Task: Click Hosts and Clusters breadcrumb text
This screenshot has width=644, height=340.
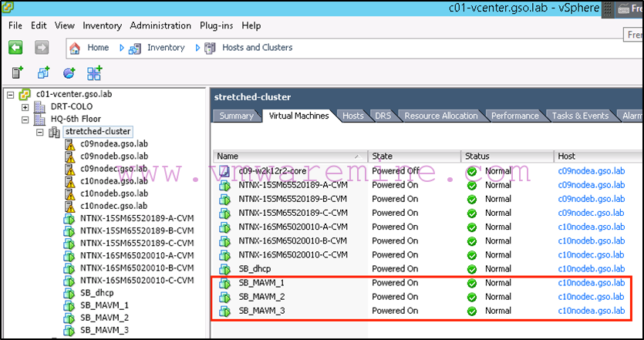Action: (x=258, y=48)
